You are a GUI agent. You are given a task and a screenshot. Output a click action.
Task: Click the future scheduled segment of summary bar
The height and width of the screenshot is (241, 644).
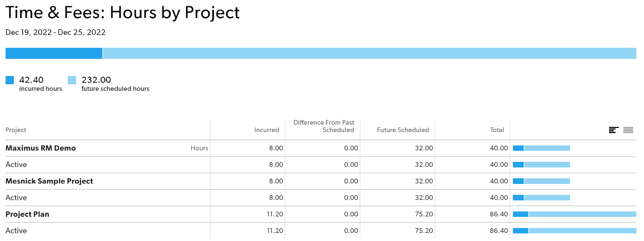tap(370, 53)
